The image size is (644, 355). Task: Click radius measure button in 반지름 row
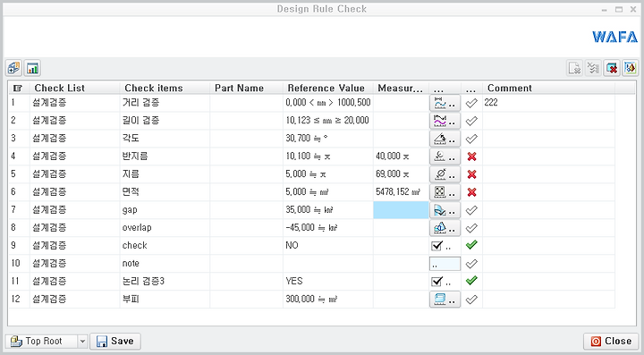click(445, 156)
